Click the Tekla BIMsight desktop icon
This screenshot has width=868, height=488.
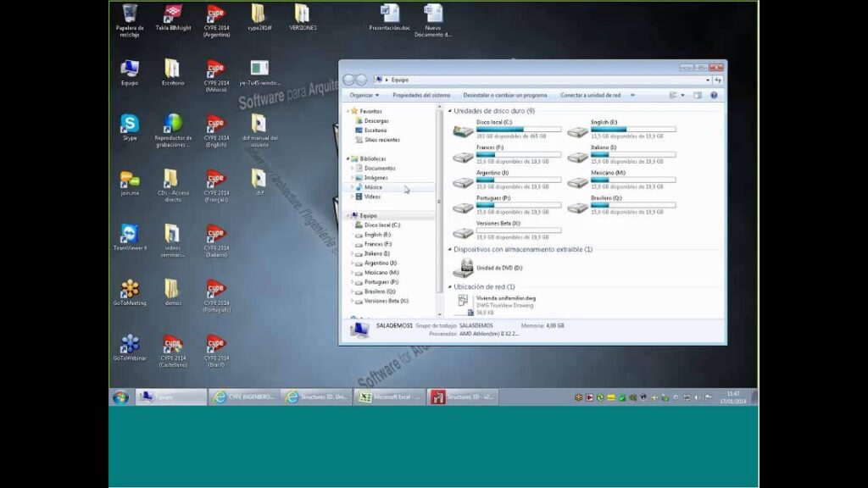coord(173,14)
